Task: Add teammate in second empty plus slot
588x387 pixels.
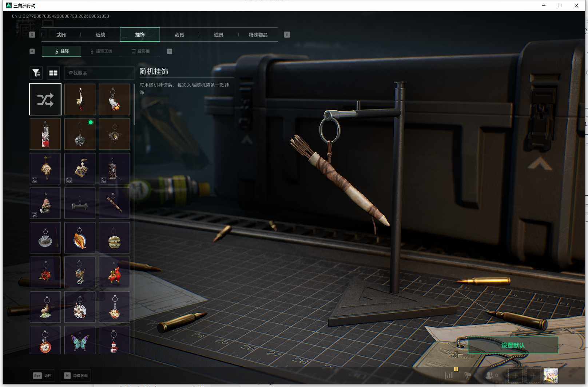Action: (533, 376)
